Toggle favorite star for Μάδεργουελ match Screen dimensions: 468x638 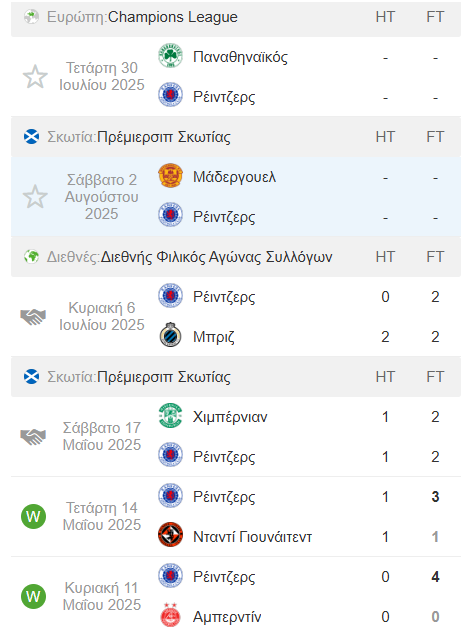tap(35, 197)
